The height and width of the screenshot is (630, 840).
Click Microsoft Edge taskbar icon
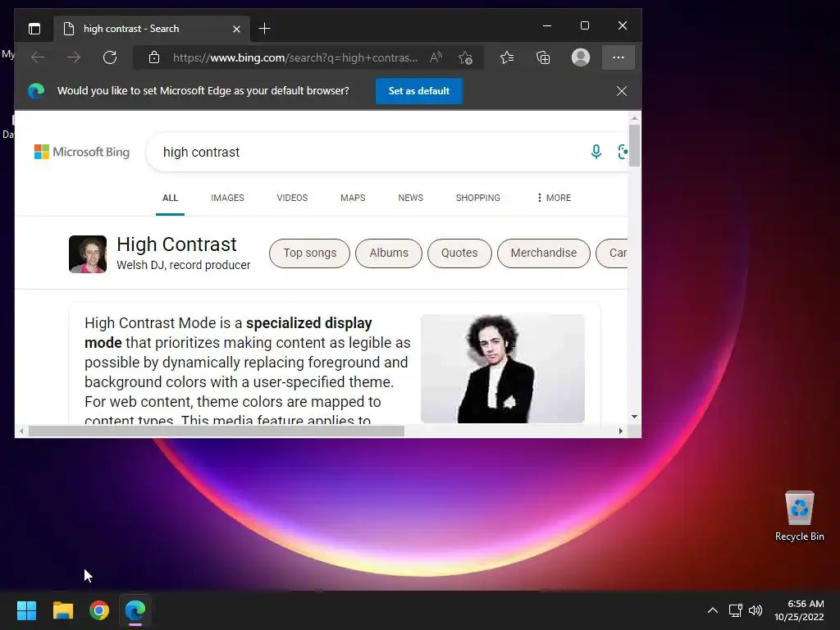tap(135, 610)
